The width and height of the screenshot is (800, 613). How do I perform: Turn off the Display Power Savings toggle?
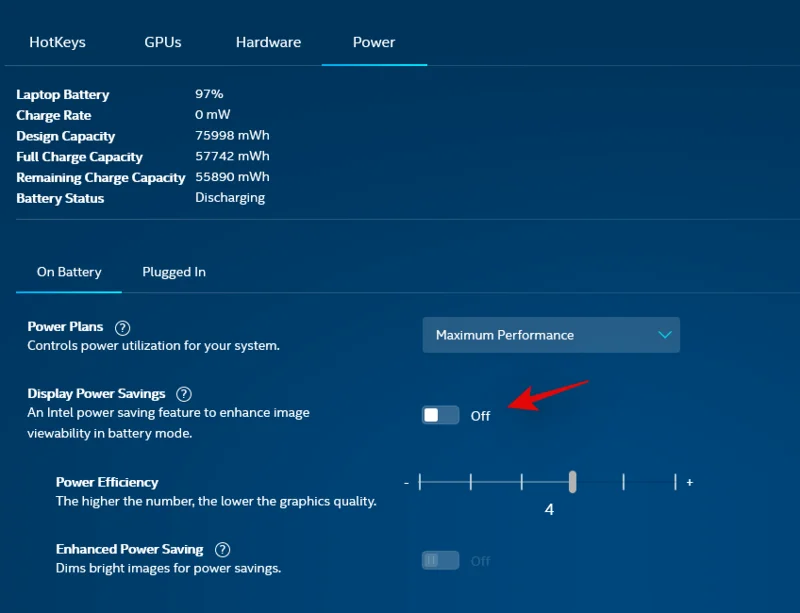[440, 414]
